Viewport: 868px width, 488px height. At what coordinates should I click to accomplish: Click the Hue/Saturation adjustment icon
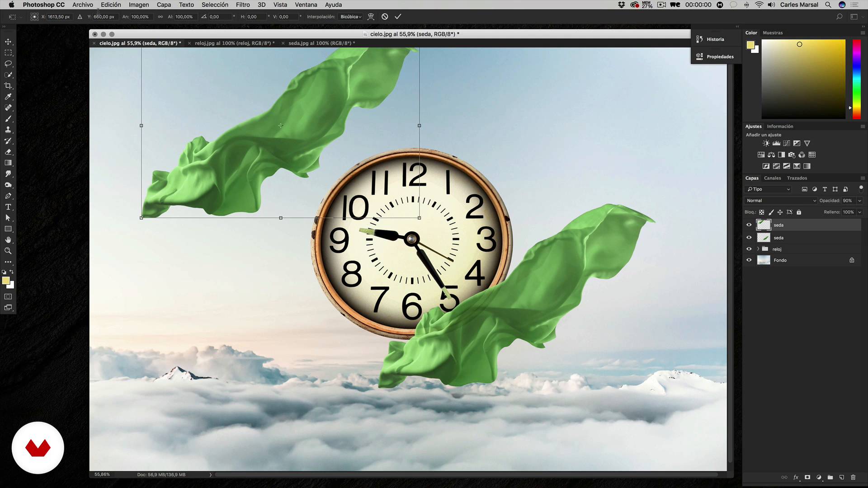761,155
